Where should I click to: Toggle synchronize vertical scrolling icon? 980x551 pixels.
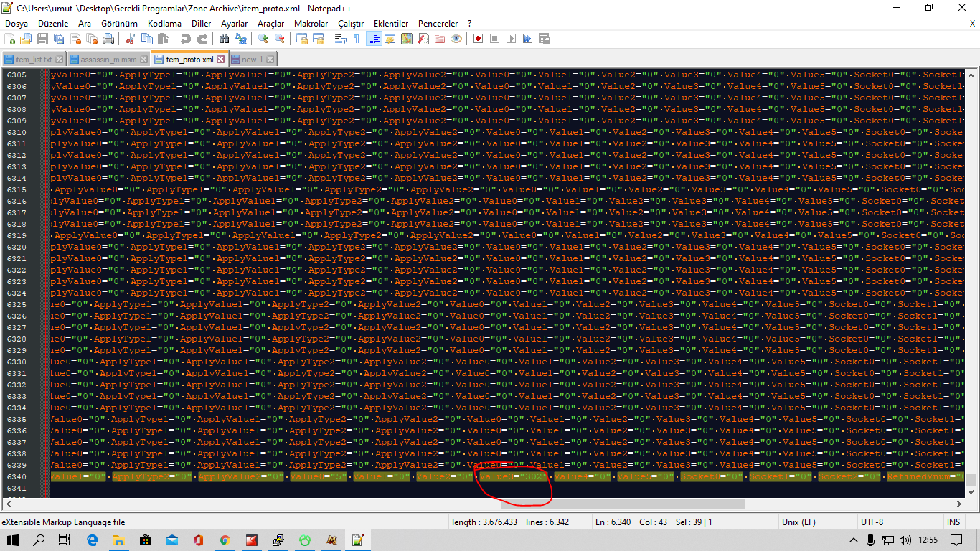pos(302,39)
